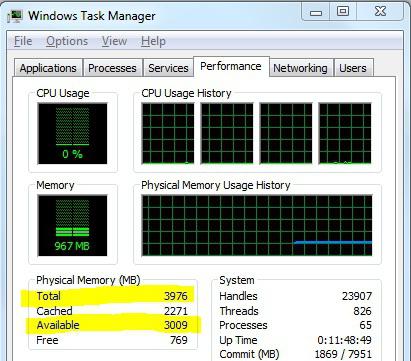Click the highlighted Total physical memory value
Image resolution: width=411 pixels, height=361 pixels.
176,296
